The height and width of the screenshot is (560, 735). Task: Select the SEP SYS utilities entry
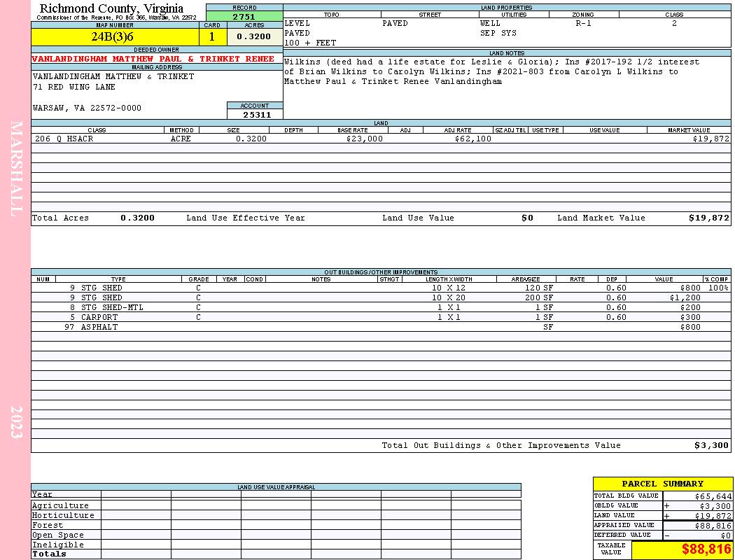[498, 34]
